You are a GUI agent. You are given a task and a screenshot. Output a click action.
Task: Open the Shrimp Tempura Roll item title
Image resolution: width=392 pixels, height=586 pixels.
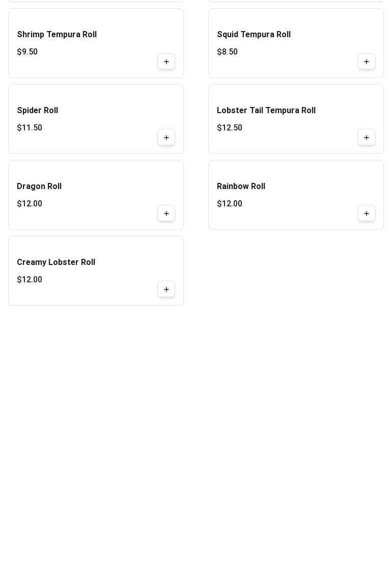tap(57, 34)
